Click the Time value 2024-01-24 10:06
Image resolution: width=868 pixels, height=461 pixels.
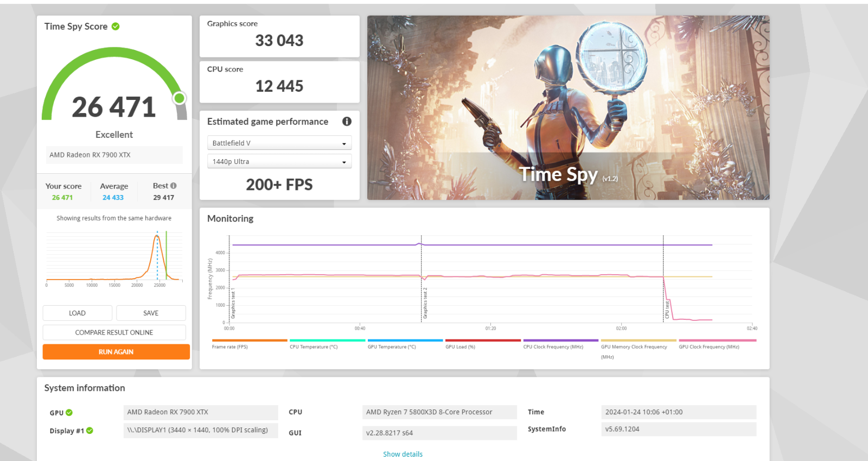(679, 412)
